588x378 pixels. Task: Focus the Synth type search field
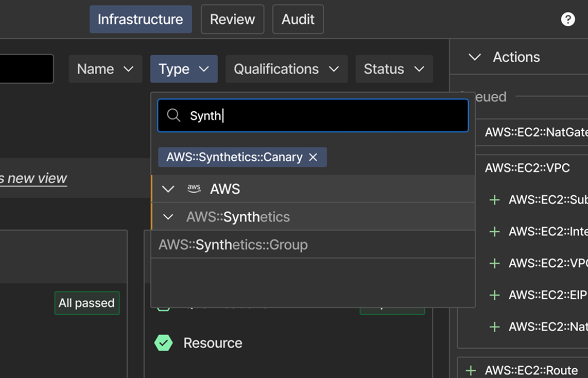(313, 115)
